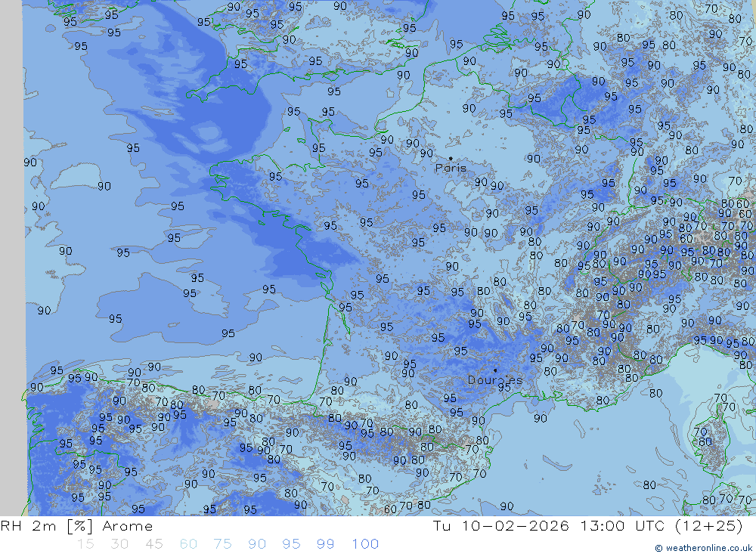The image size is (756, 554).
Task: Pick the 60 value in the bottom legend
Action: pos(188,544)
